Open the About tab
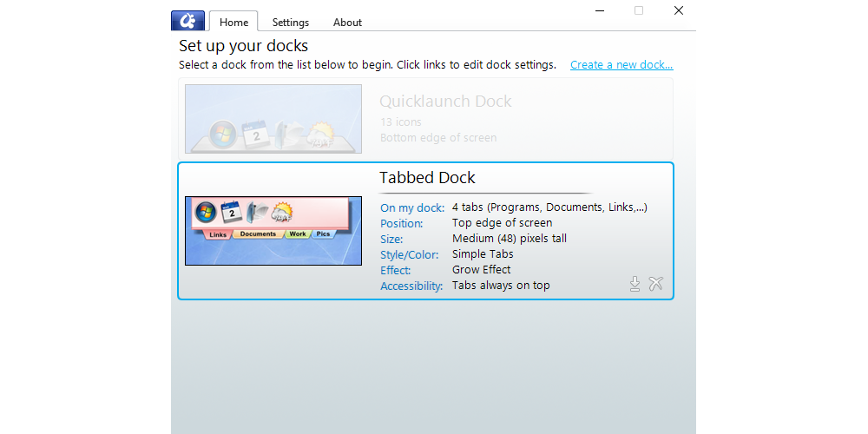This screenshot has height=434, width=868. pos(347,23)
